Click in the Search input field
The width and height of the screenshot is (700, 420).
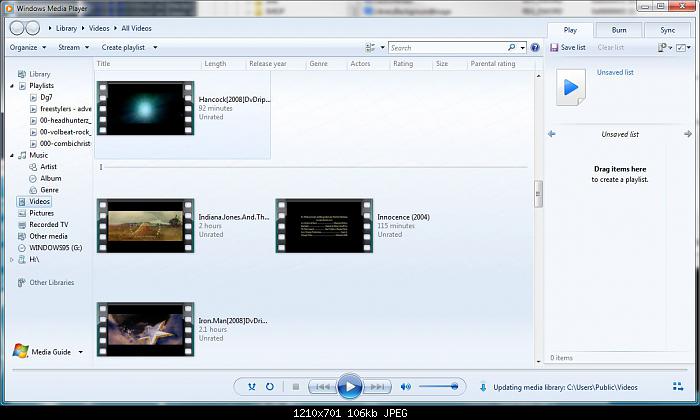(448, 47)
